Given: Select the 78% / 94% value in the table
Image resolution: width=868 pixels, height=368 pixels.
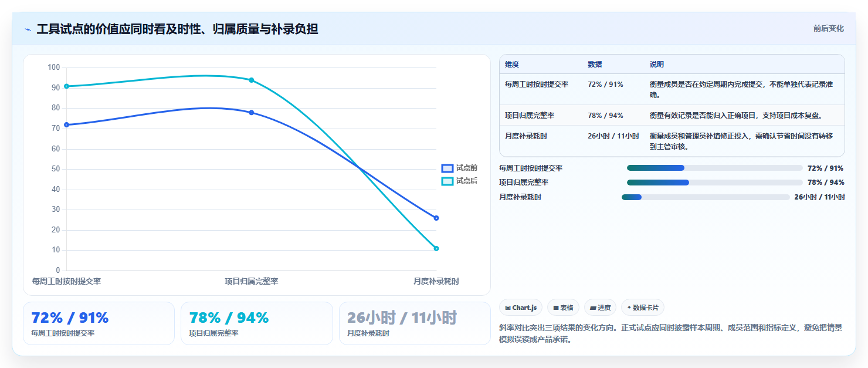Looking at the screenshot, I should tap(605, 116).
